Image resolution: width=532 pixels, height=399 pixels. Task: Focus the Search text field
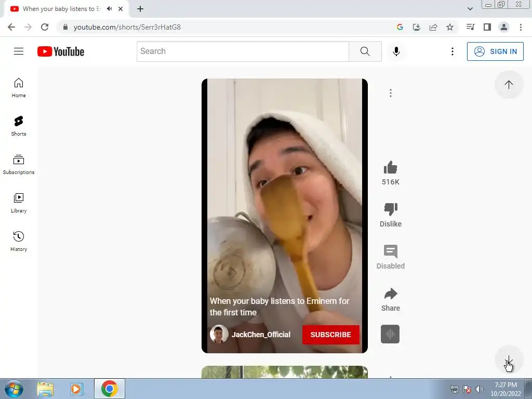coord(243,51)
